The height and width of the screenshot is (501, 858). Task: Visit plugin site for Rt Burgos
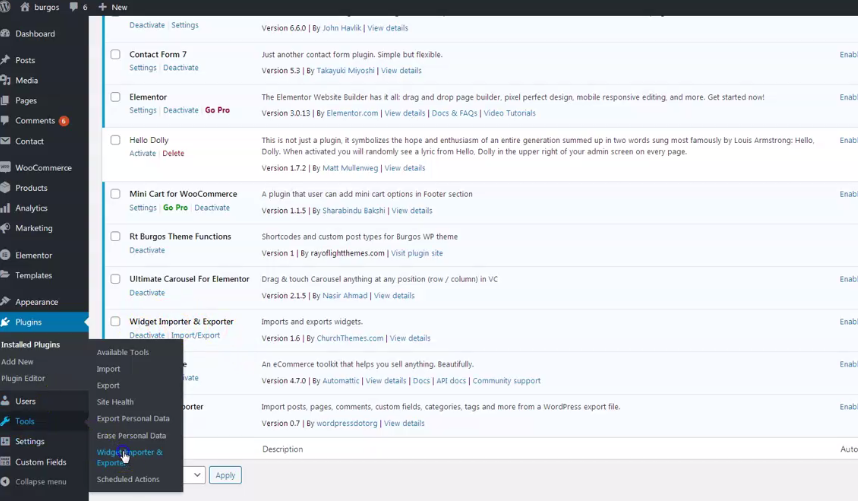coord(417,253)
